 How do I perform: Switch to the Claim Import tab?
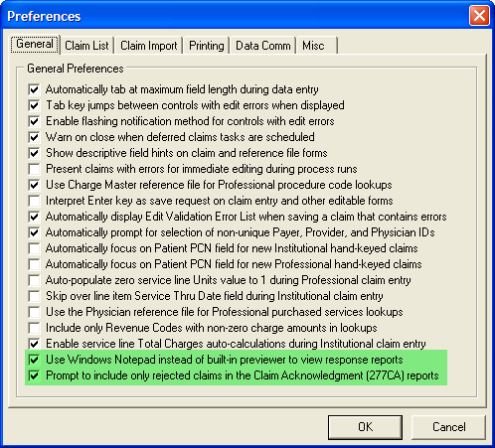click(149, 46)
